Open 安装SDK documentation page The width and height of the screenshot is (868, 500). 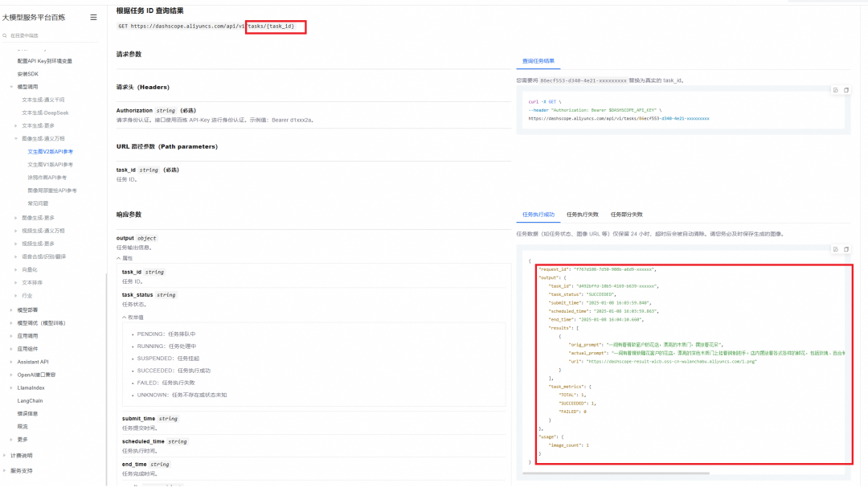click(x=27, y=74)
